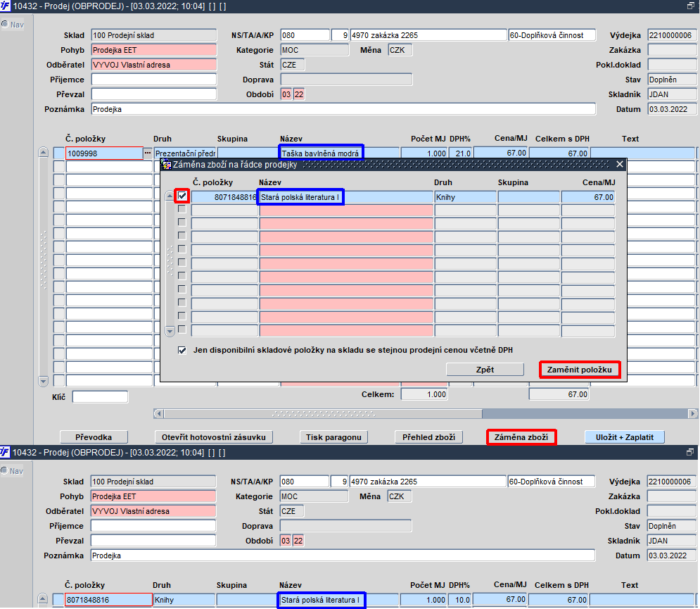Click the Datum 03.03.2022 field in upper window
The image size is (700, 609).
(672, 109)
